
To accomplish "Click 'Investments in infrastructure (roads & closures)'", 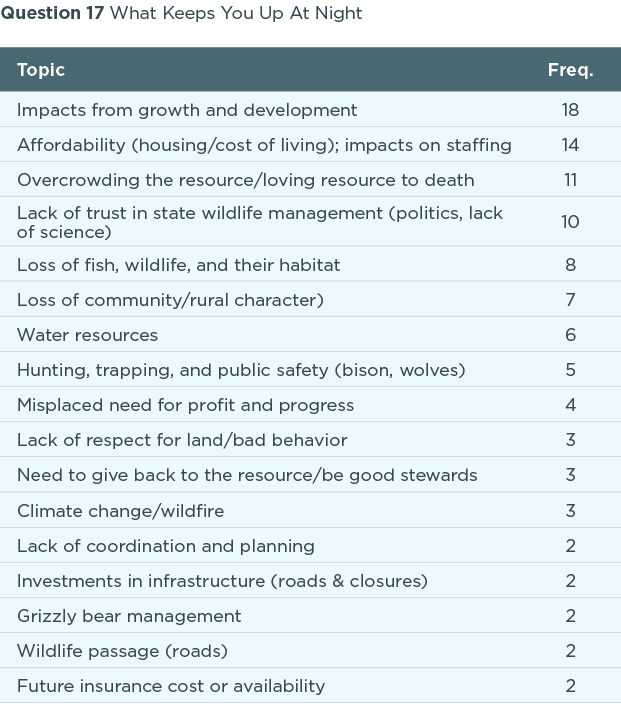I will (x=222, y=581).
